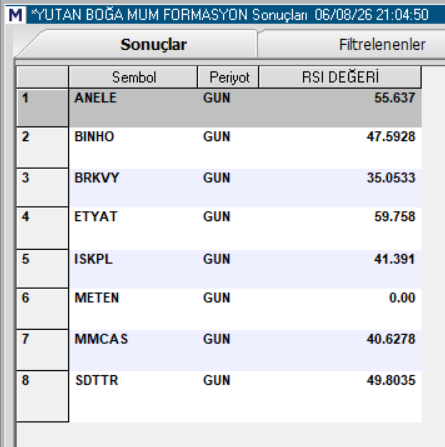
Task: Click RSI value 35.0533
Action: [x=391, y=178]
